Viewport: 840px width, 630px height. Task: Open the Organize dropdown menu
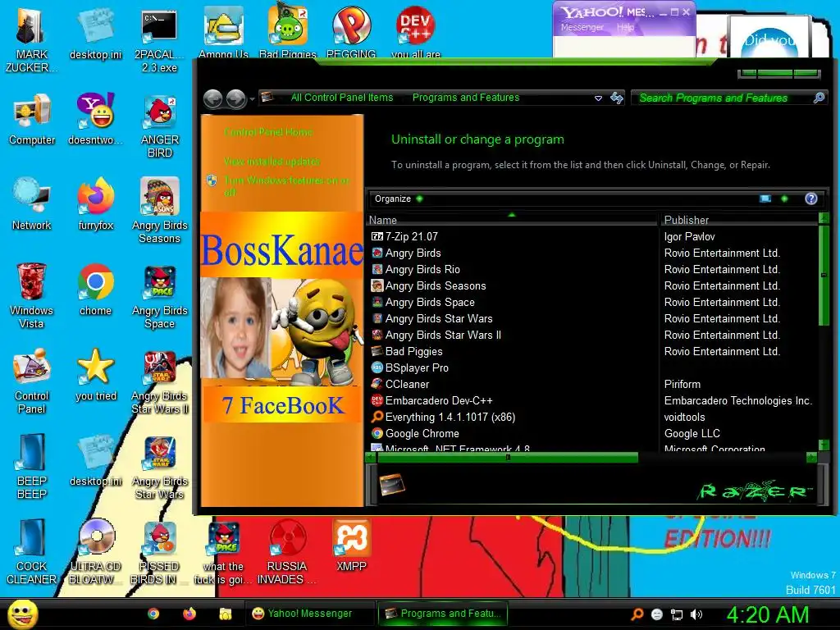click(399, 199)
